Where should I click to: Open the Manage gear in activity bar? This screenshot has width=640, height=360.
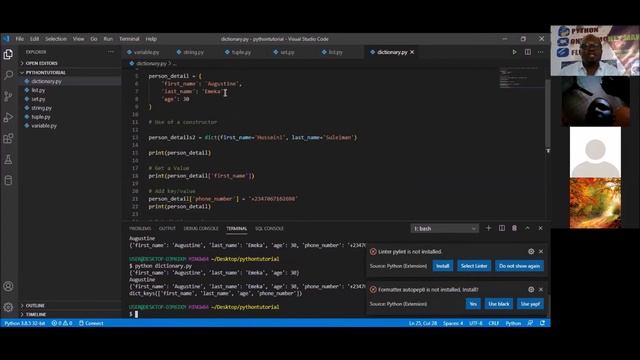click(x=8, y=307)
